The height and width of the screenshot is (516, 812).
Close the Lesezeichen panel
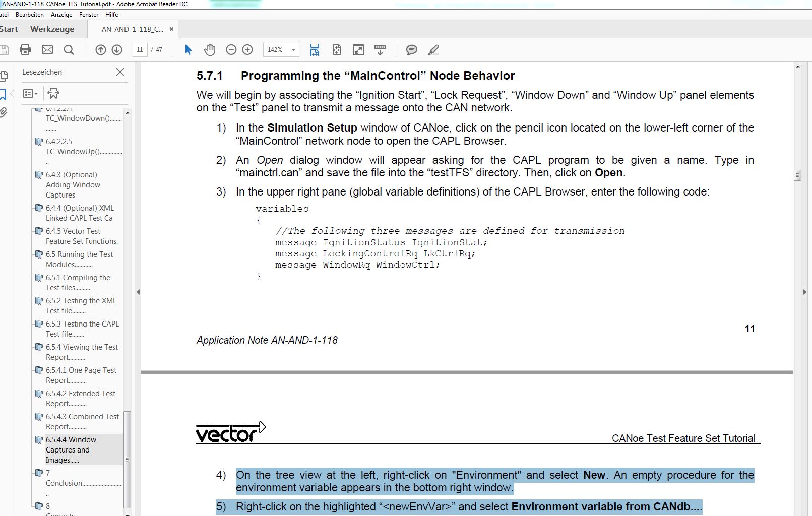pos(120,72)
